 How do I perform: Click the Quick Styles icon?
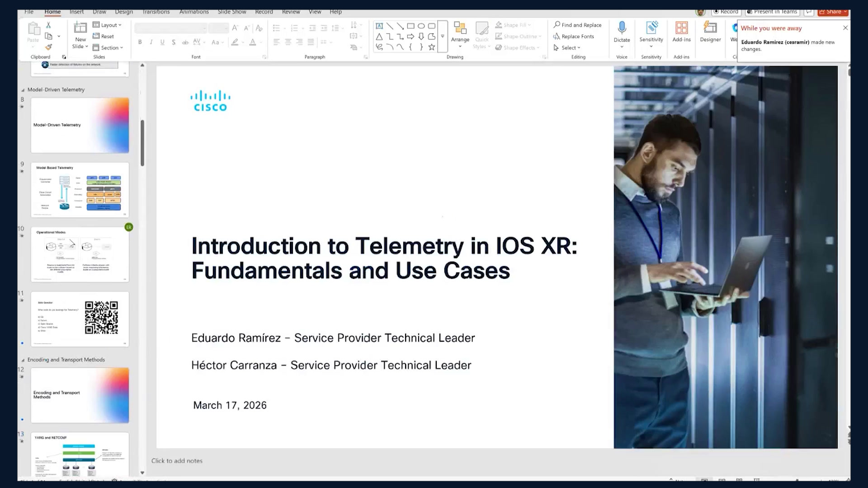tap(482, 35)
